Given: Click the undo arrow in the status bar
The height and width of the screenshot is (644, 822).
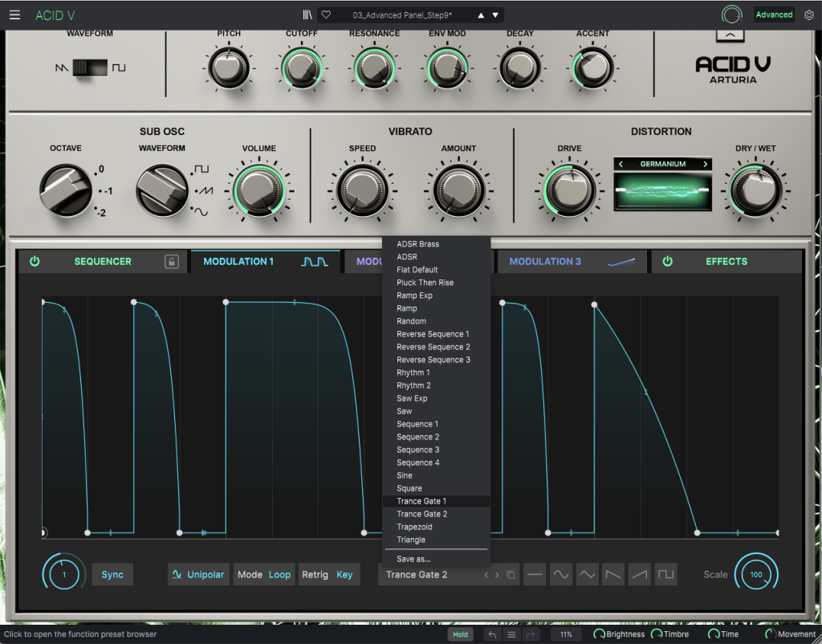Looking at the screenshot, I should pyautogui.click(x=493, y=634).
